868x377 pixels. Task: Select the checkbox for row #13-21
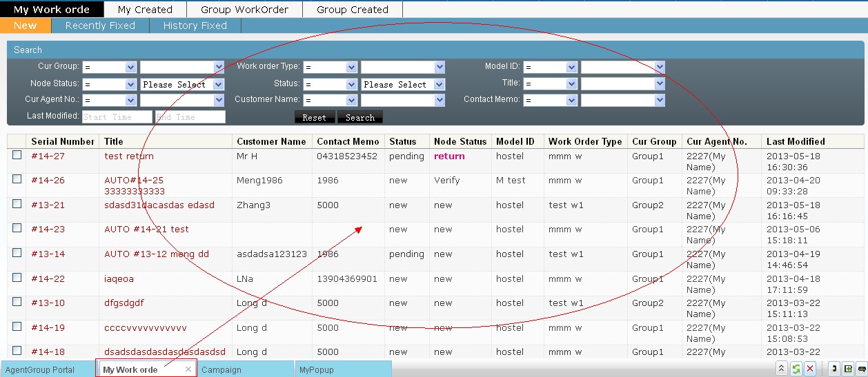pyautogui.click(x=17, y=204)
